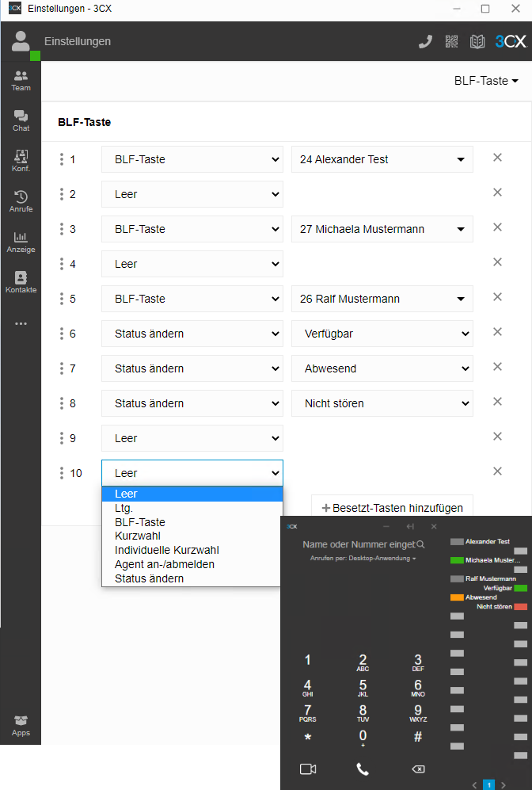532x790 pixels.
Task: Click the backspace delete icon on dialer
Action: point(418,769)
